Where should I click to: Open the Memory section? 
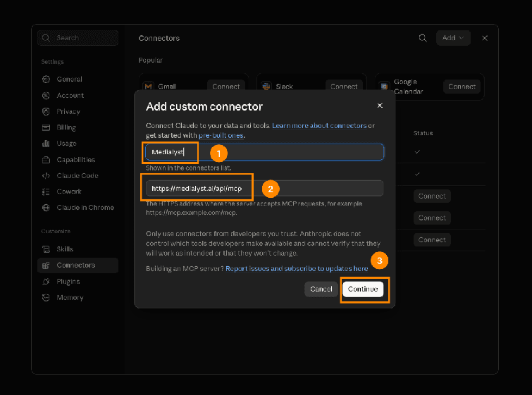point(78,298)
